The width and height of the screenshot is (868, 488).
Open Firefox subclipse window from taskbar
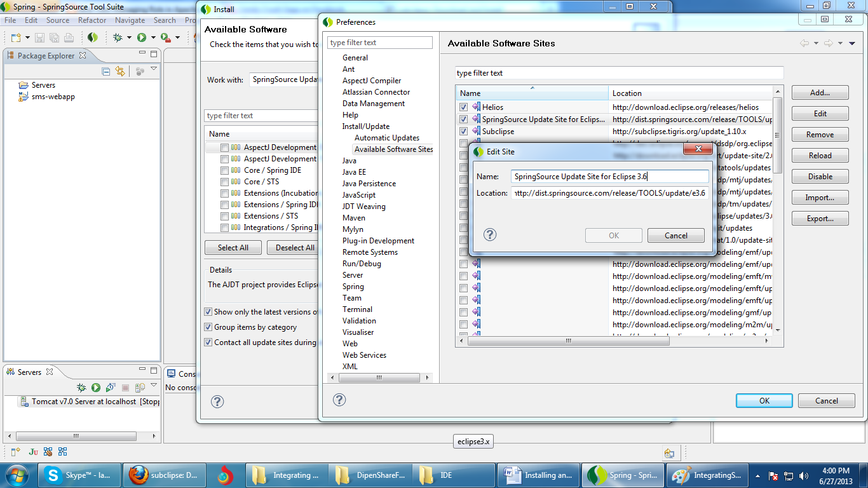pos(165,475)
